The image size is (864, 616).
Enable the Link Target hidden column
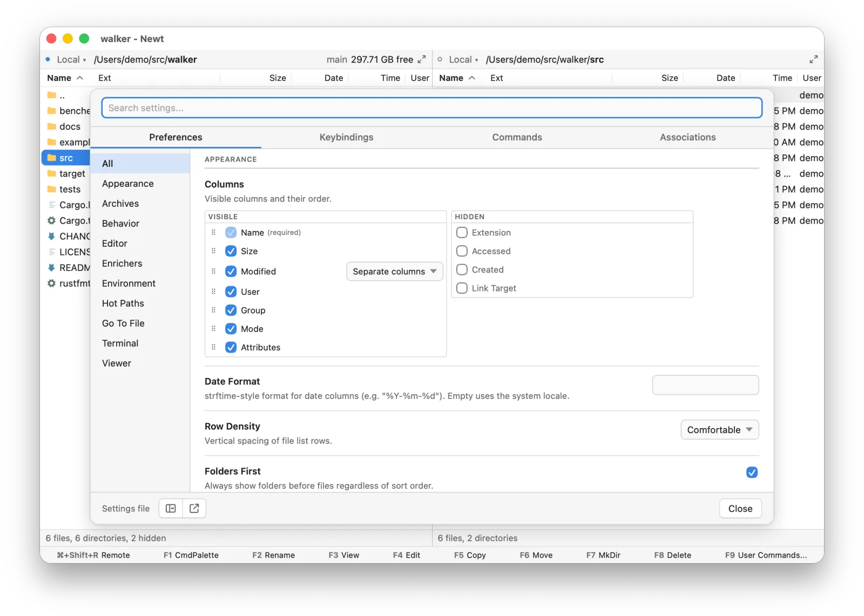462,288
